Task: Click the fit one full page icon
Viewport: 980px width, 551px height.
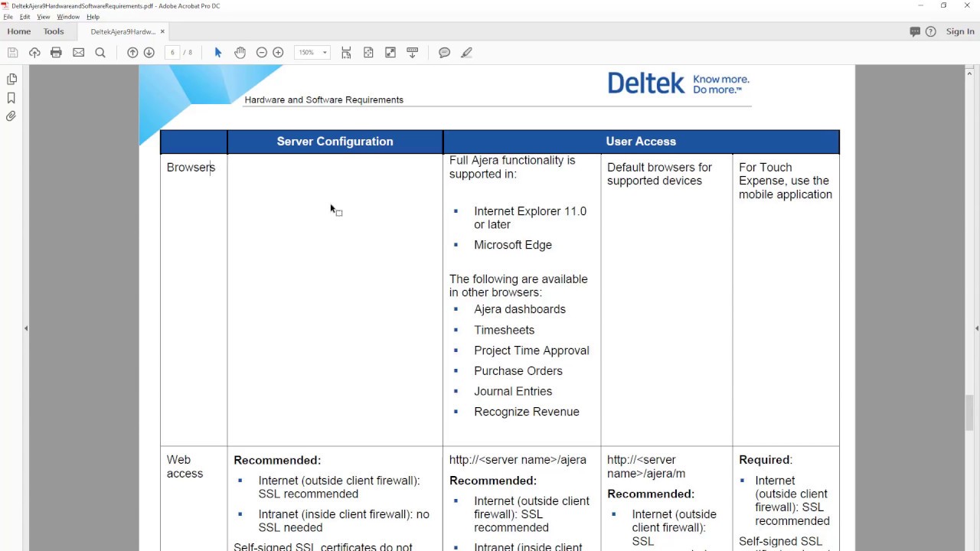Action: coord(368,53)
